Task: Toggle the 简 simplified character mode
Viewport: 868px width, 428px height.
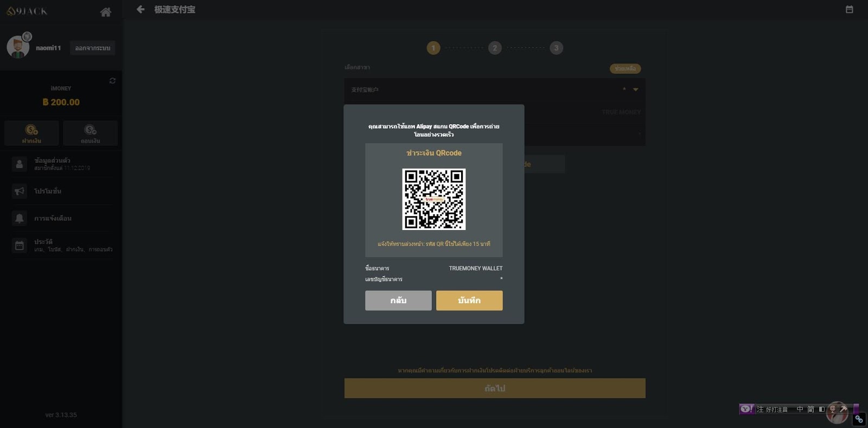Action: tap(810, 409)
